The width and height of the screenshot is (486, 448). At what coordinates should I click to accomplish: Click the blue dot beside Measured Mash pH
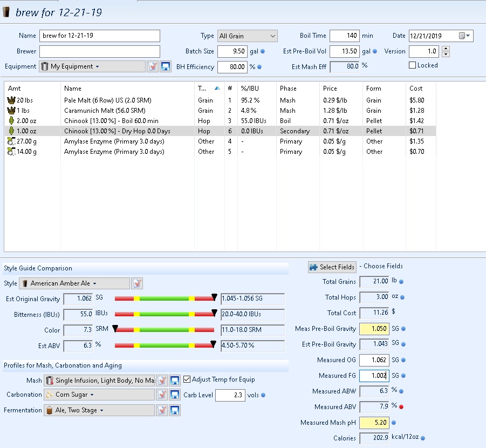pyautogui.click(x=394, y=423)
